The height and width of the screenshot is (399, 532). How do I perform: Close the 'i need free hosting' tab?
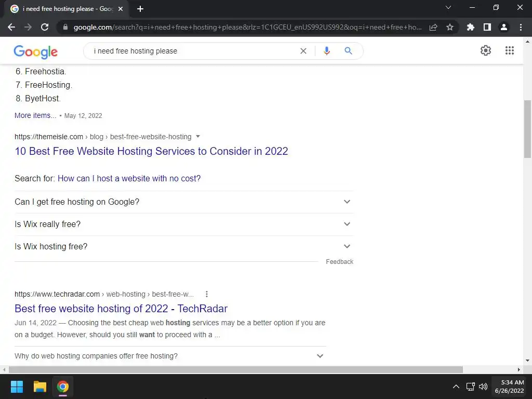pos(121,9)
